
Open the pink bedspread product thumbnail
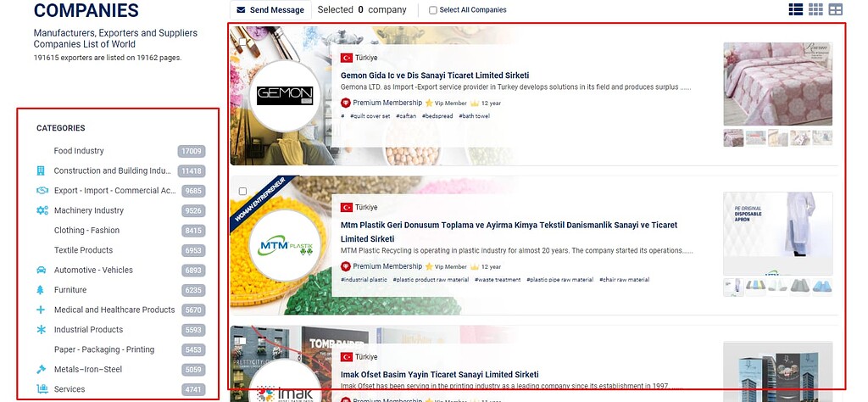777,84
